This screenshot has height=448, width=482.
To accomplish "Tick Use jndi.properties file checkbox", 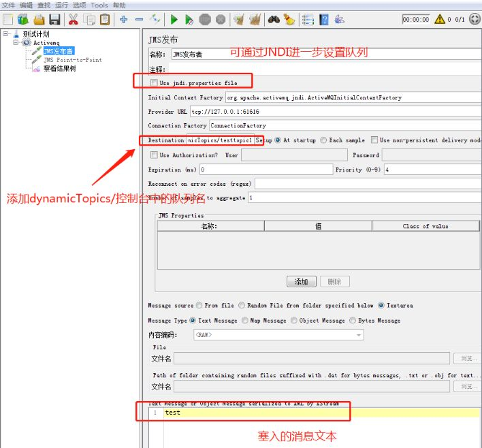I will pos(154,82).
